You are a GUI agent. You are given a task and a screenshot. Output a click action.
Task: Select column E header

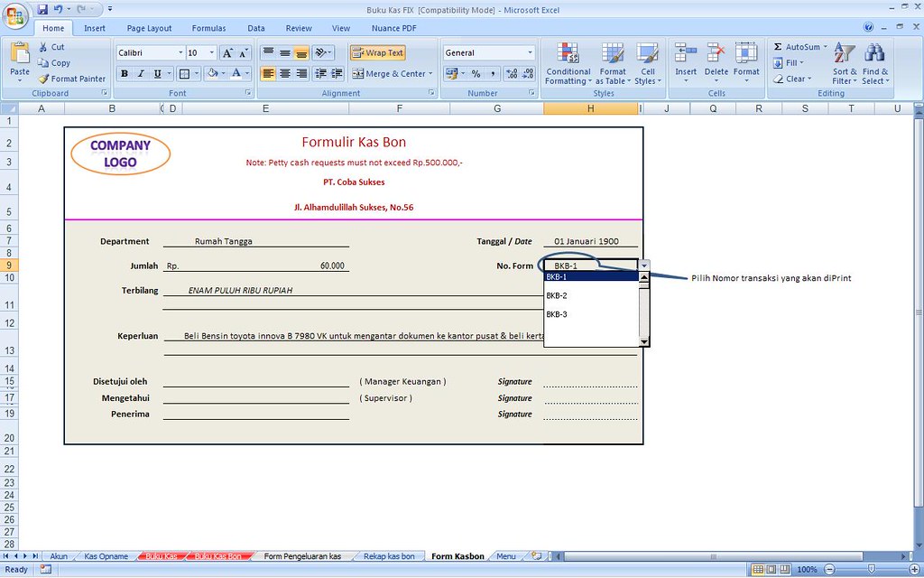pos(265,108)
